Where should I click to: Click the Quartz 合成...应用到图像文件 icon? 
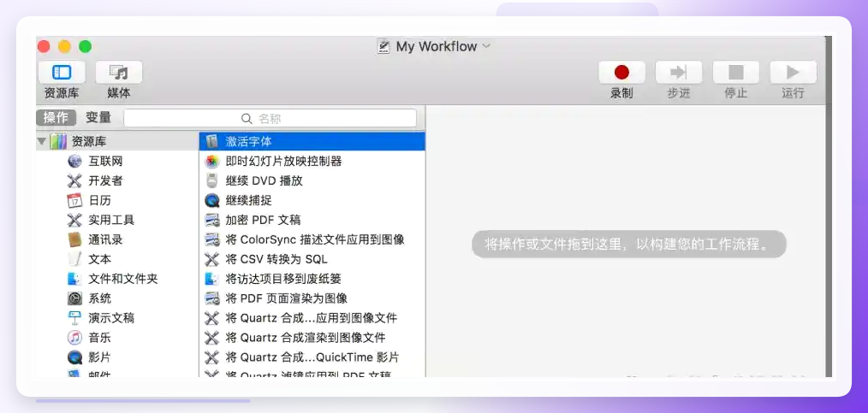pyautogui.click(x=212, y=318)
